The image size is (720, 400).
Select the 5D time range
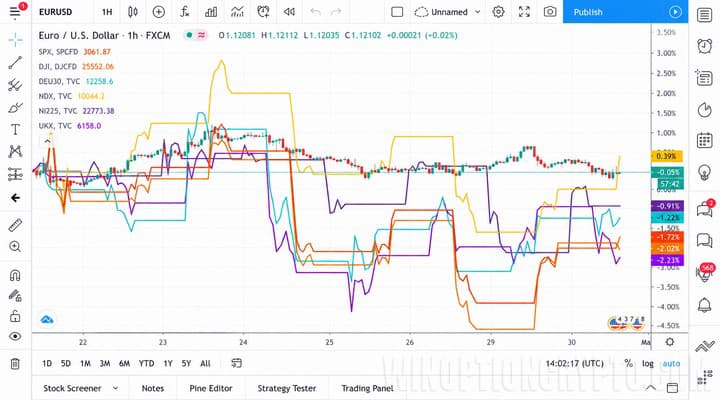point(66,363)
